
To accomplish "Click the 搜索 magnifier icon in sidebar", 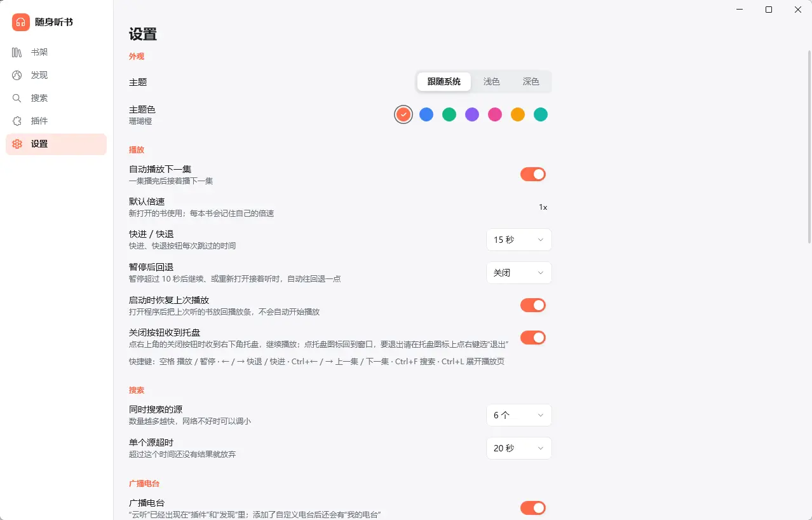I will coord(17,98).
